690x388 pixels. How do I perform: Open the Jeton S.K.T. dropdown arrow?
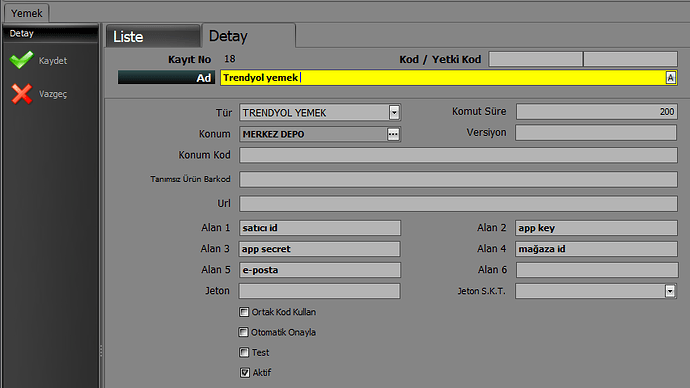click(x=670, y=291)
